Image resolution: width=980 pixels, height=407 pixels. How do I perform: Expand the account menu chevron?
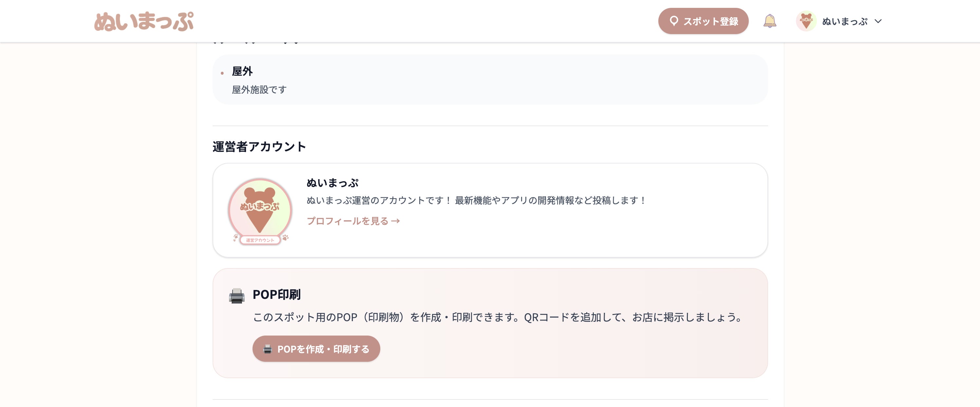pos(878,21)
